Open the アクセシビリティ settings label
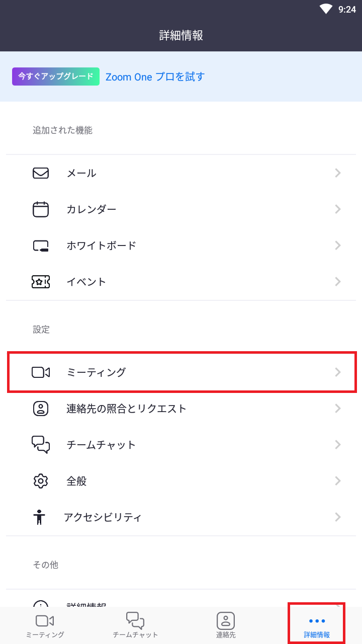362x644 pixels. click(x=103, y=517)
